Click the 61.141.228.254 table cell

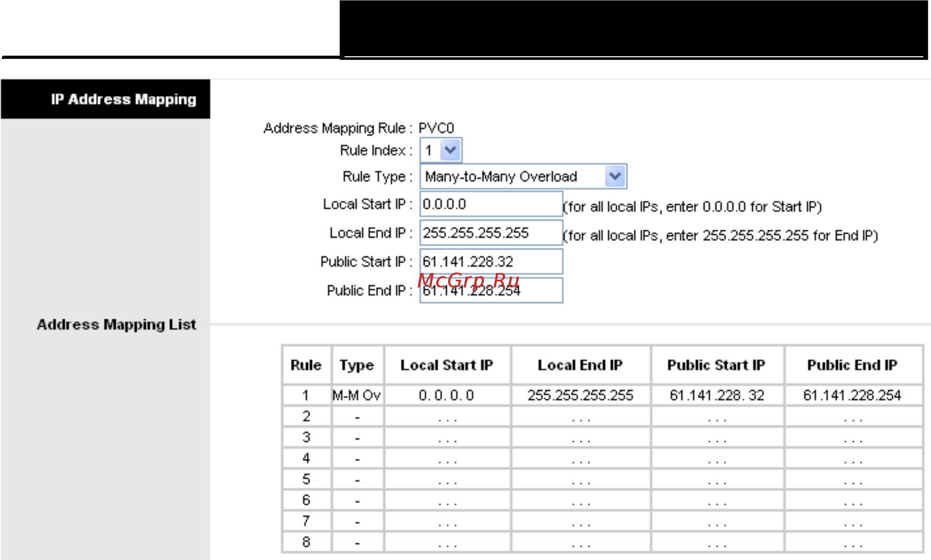click(853, 395)
